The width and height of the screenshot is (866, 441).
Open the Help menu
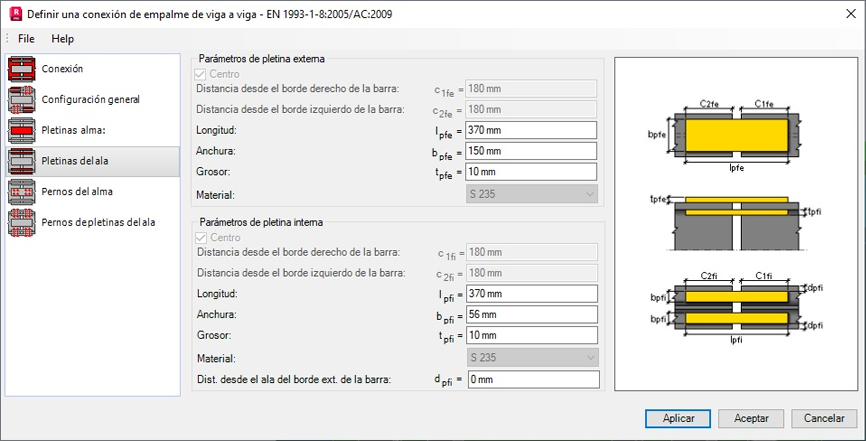click(63, 39)
